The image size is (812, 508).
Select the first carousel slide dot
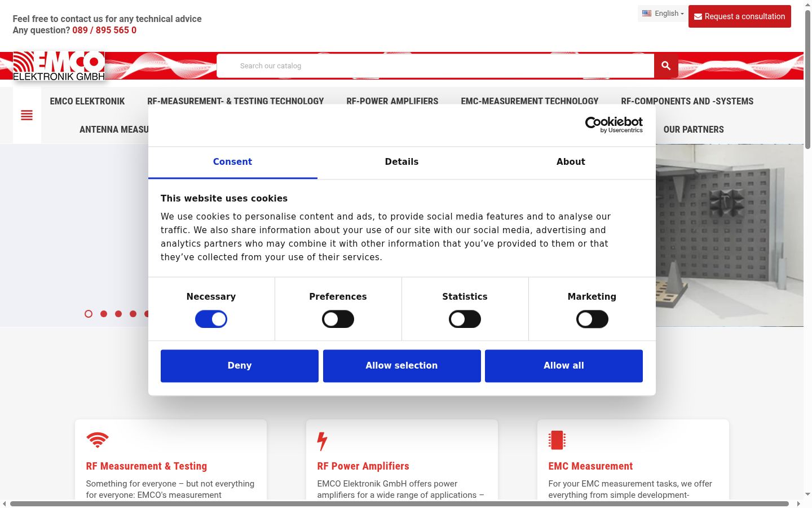(89, 314)
